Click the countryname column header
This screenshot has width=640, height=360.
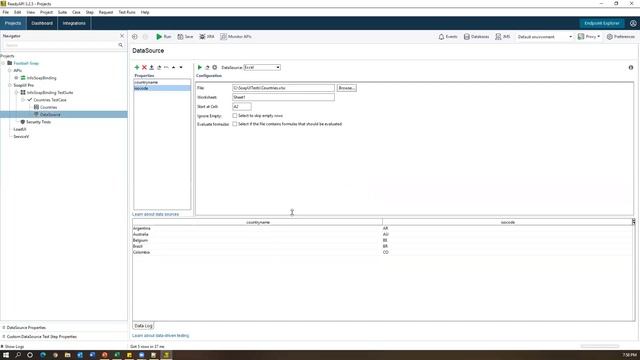[258, 222]
